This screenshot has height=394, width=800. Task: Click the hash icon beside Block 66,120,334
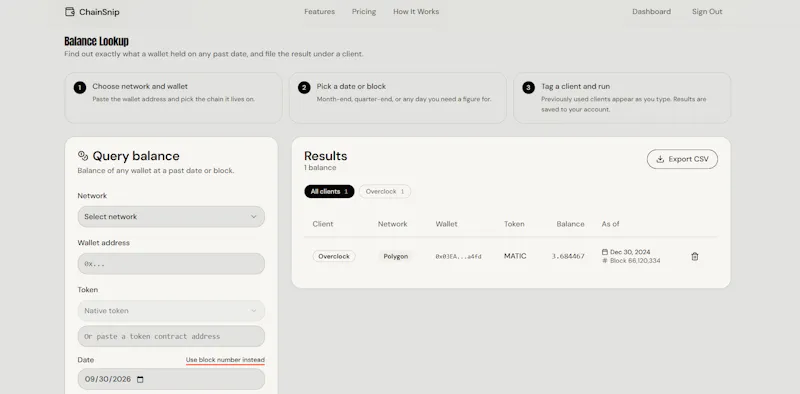pyautogui.click(x=605, y=260)
